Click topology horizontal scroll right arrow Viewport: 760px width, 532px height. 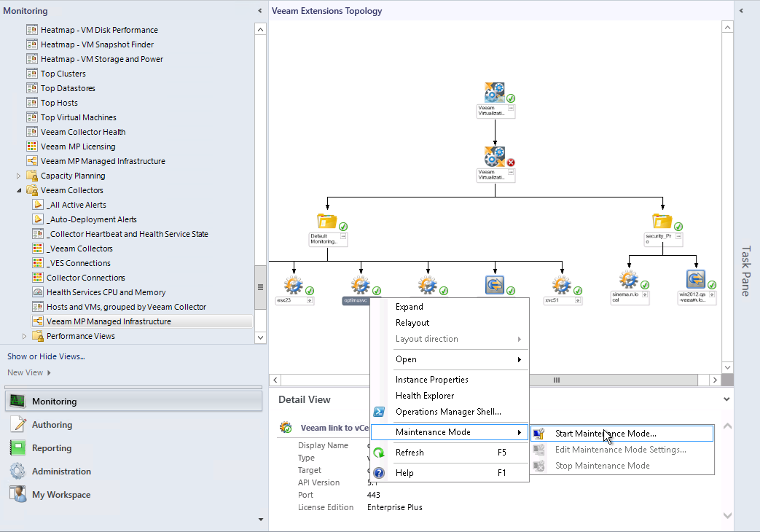pos(715,380)
